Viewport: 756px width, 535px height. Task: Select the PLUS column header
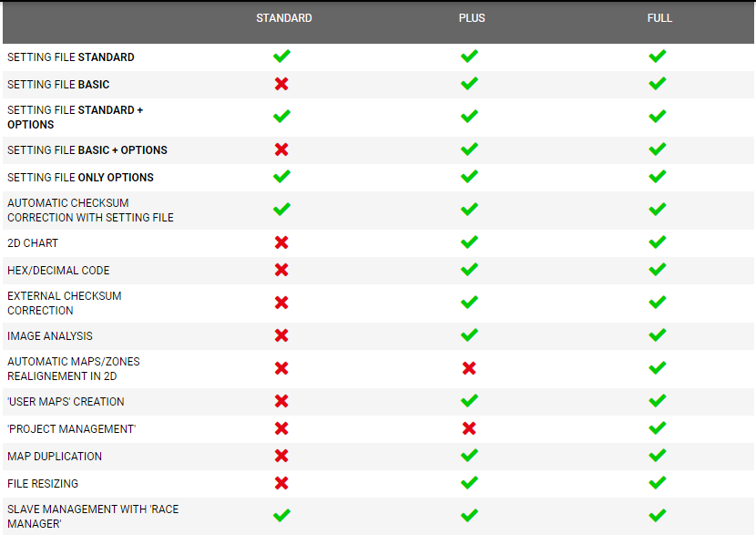coord(472,18)
